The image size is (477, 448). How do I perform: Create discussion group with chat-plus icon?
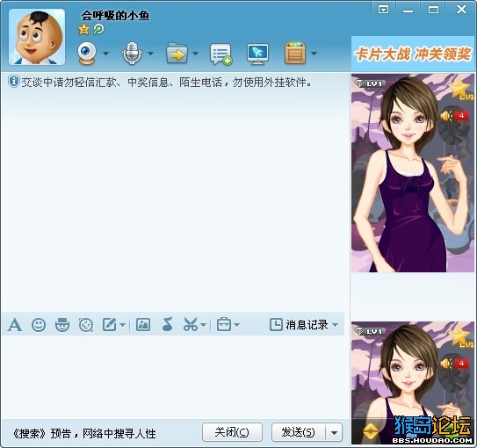(x=221, y=54)
